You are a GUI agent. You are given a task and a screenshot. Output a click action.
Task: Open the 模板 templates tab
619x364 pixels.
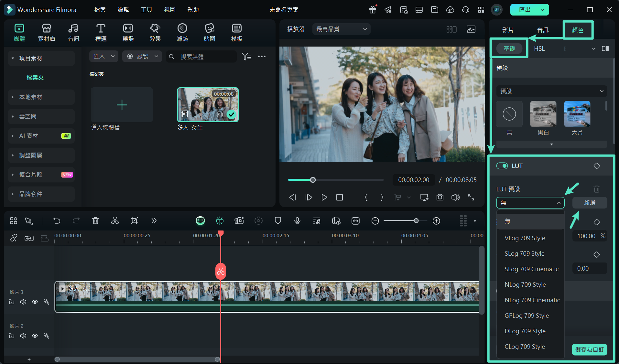tap(236, 33)
